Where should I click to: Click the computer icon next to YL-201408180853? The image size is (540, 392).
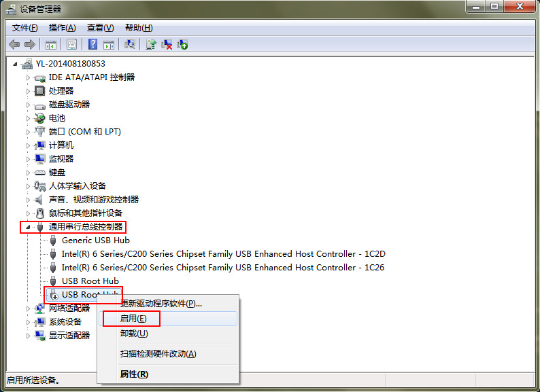tap(27, 64)
